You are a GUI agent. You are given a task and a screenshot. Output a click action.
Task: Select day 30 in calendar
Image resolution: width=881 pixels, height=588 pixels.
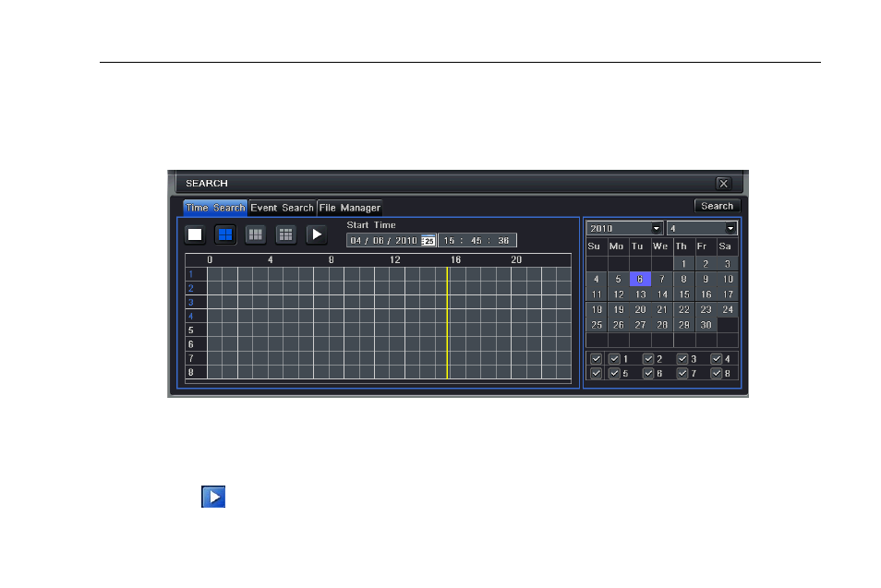706,325
